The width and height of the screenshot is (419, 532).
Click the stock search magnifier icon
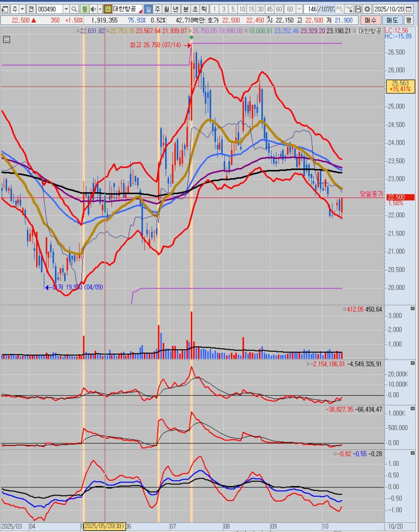click(74, 9)
